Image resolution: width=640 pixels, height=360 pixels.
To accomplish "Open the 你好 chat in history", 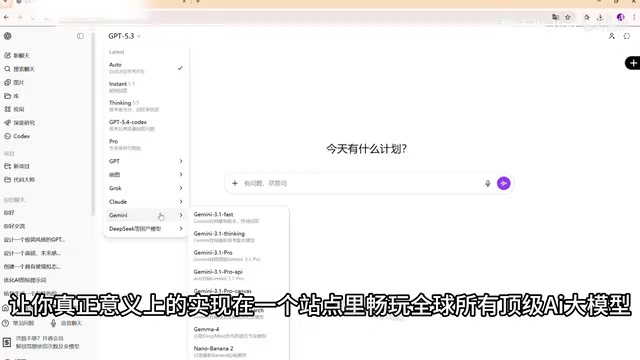I will [9, 213].
